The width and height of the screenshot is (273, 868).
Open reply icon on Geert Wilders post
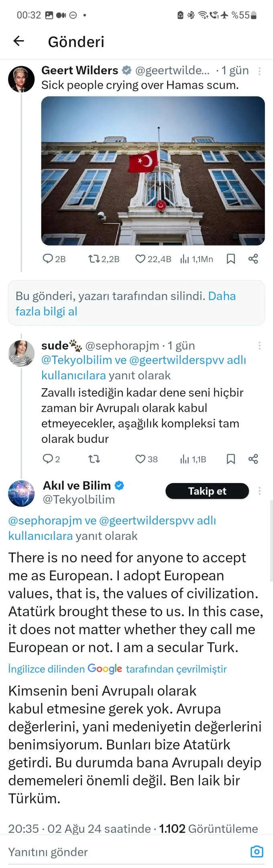pyautogui.click(x=48, y=258)
